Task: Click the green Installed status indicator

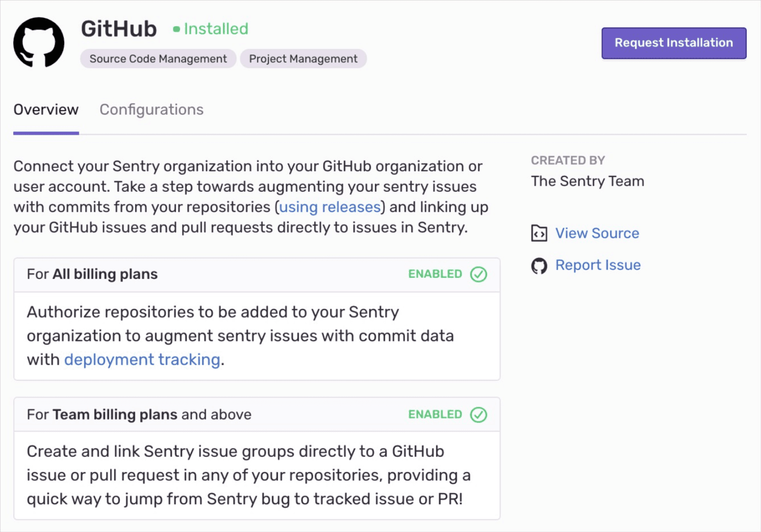Action: click(211, 29)
